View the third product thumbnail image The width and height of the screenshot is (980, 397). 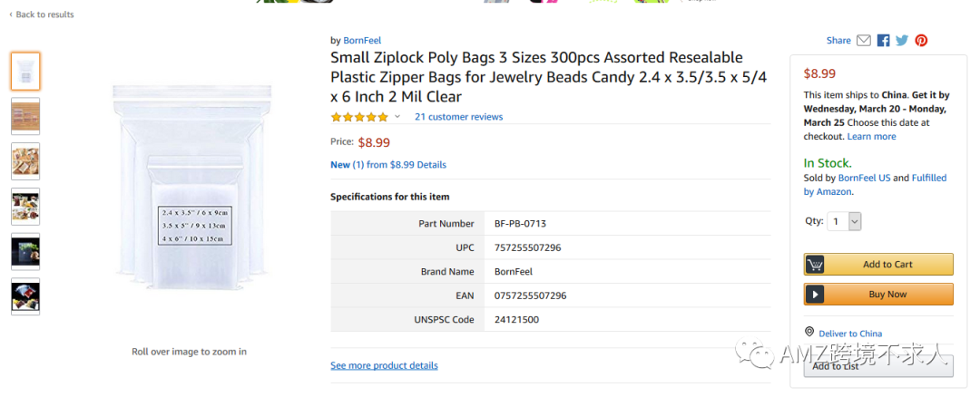pyautogui.click(x=25, y=160)
